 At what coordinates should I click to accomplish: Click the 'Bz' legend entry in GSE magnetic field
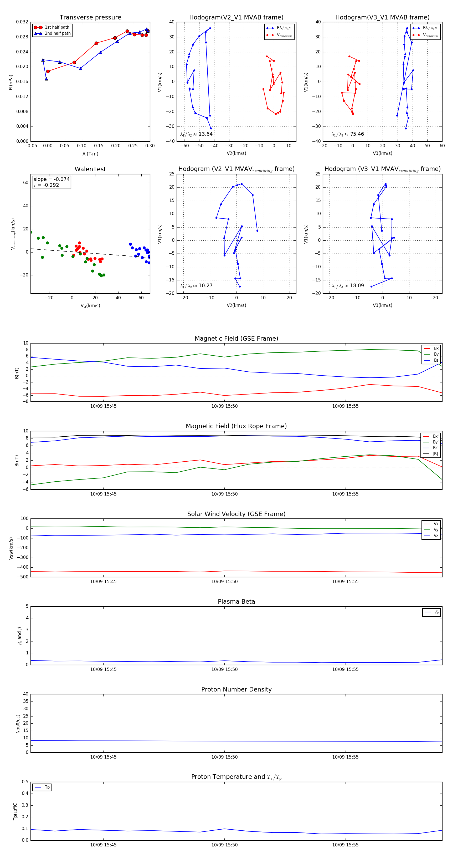click(431, 361)
